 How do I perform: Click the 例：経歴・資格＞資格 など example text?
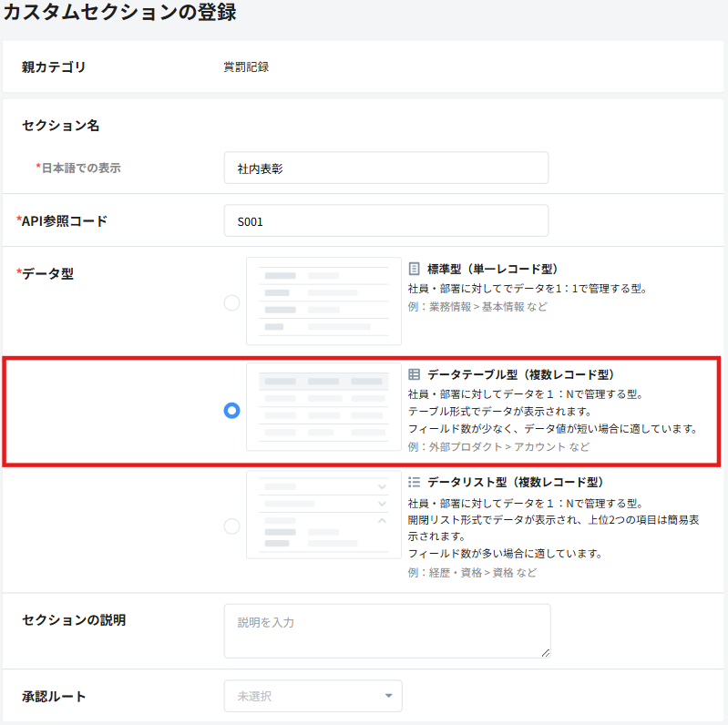(472, 572)
